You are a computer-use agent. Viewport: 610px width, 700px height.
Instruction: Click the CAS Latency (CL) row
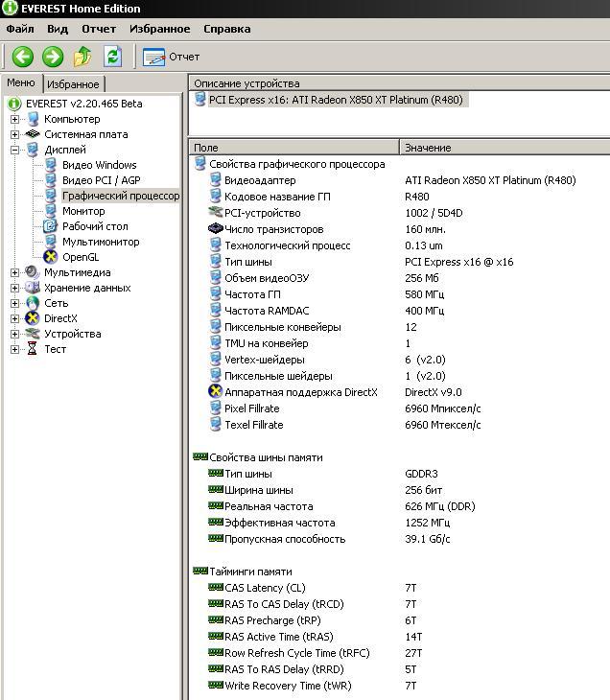(399, 588)
